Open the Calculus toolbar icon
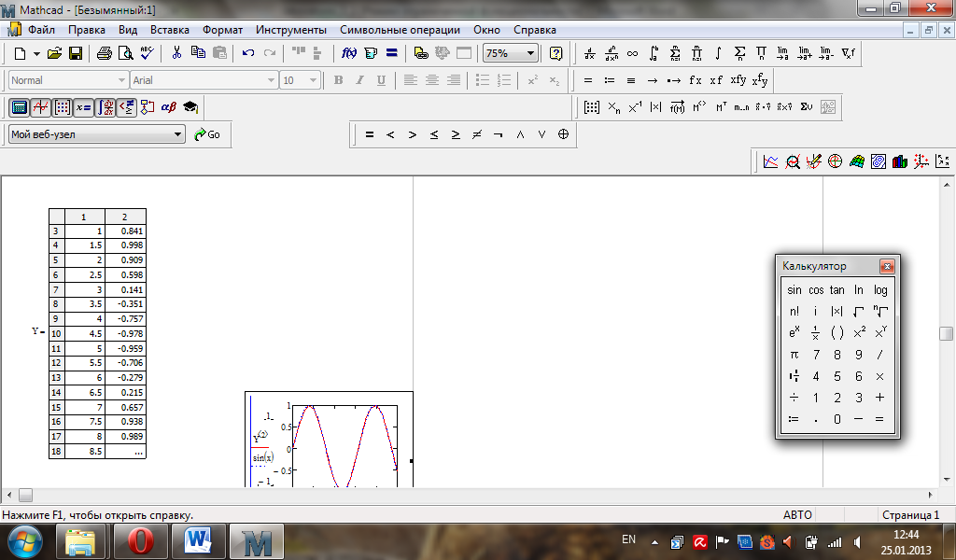 (105, 108)
